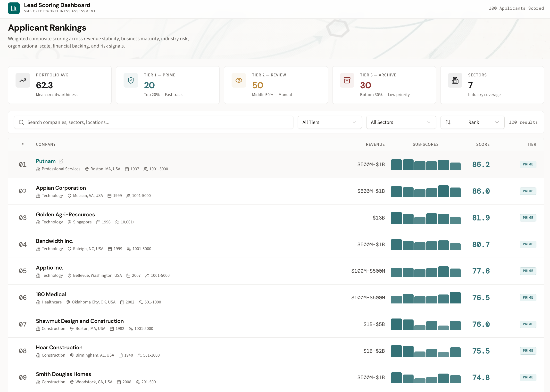The height and width of the screenshot is (392, 550).
Task: Select the Golden Agri-Resources company name
Action: pyautogui.click(x=65, y=214)
